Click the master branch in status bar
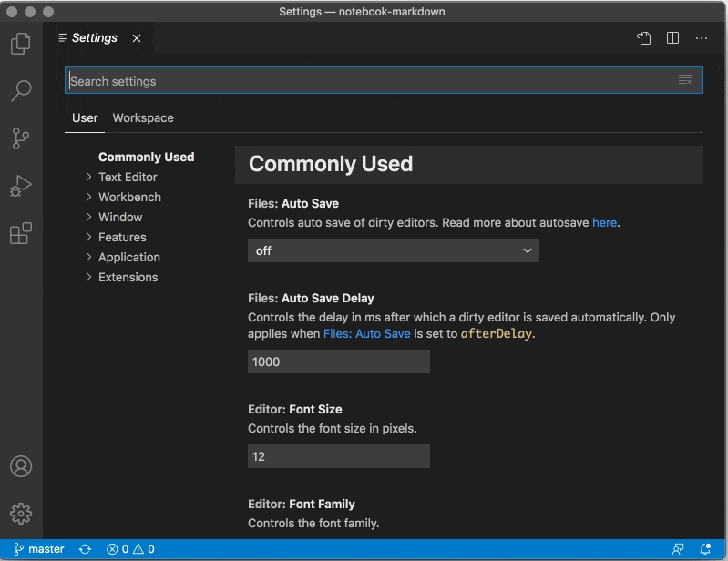The height and width of the screenshot is (561, 728). click(39, 549)
